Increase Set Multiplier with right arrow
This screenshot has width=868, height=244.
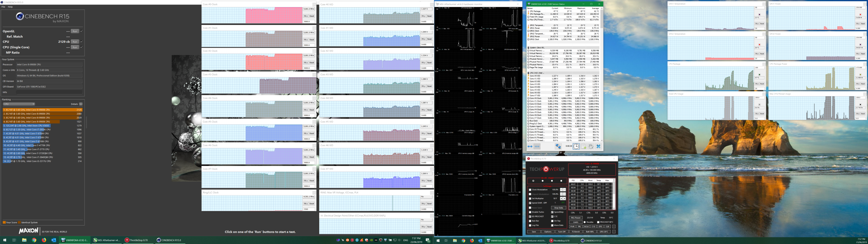[565, 198]
